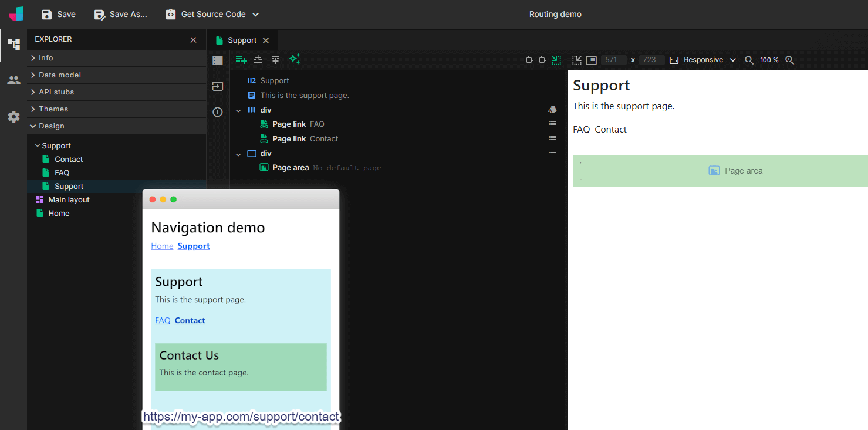Open the settings gear in left sidebar
Viewport: 868px width, 430px height.
tap(13, 117)
